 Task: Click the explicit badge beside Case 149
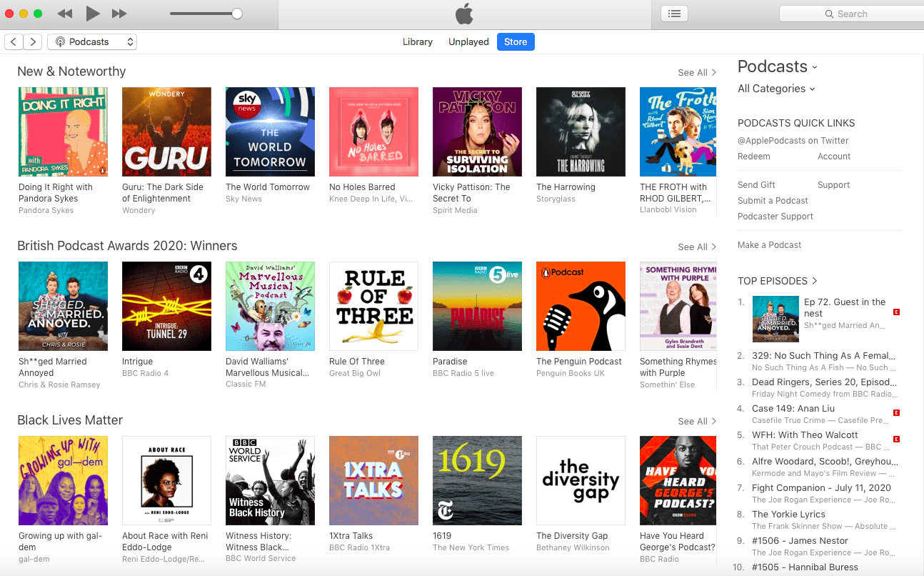[897, 412]
